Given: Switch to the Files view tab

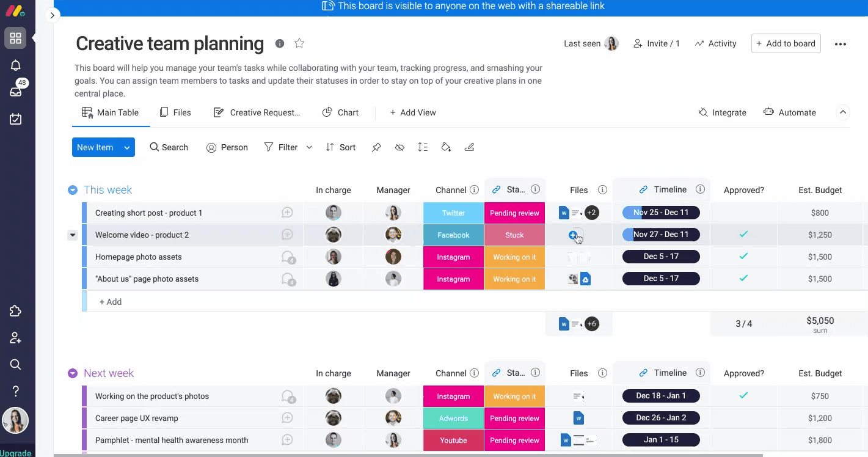Looking at the screenshot, I should click(175, 112).
